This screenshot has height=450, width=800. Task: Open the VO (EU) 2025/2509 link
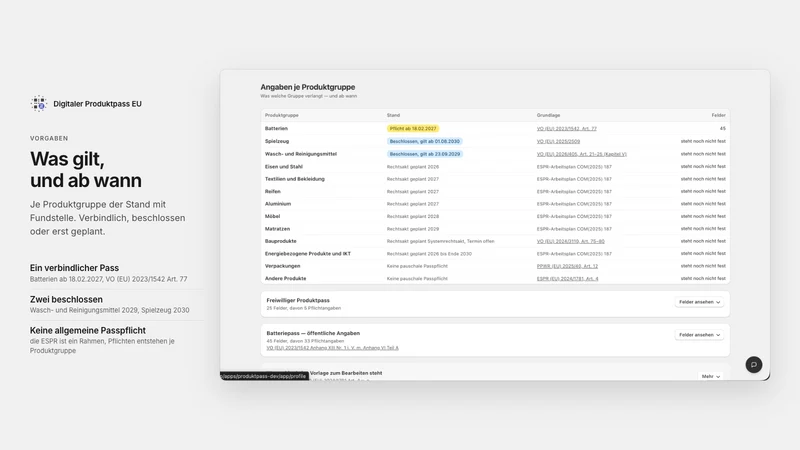[558, 141]
